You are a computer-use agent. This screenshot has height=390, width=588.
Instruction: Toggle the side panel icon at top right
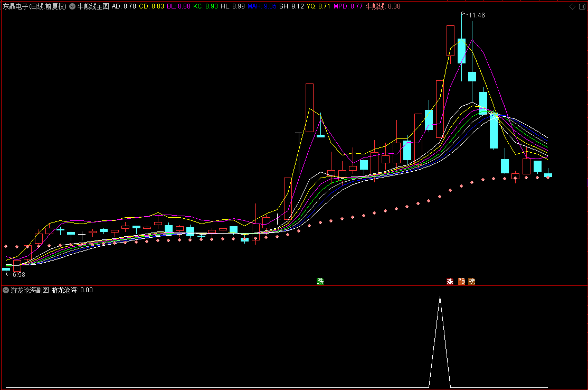coord(582,6)
